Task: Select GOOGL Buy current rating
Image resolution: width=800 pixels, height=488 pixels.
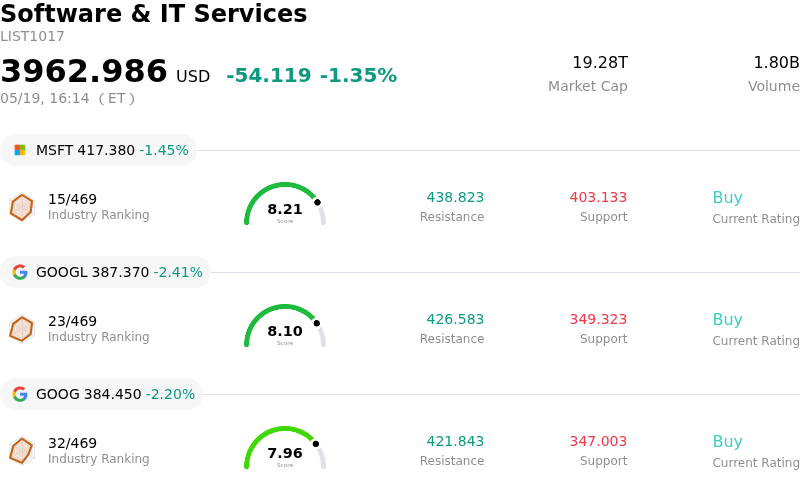Action: coord(728,320)
